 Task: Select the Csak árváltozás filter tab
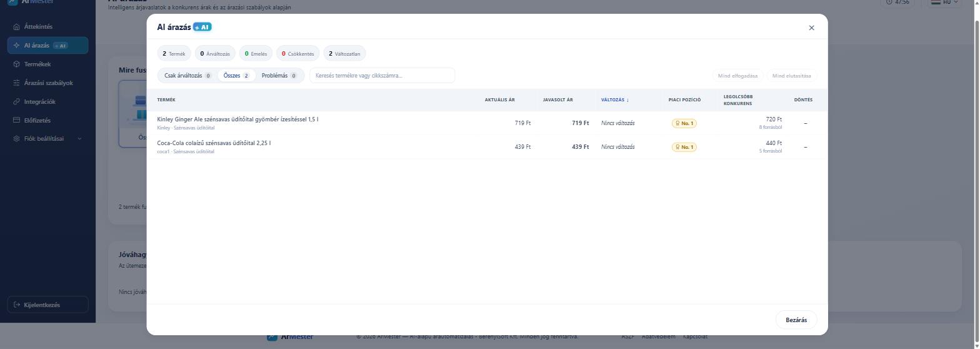(187, 76)
